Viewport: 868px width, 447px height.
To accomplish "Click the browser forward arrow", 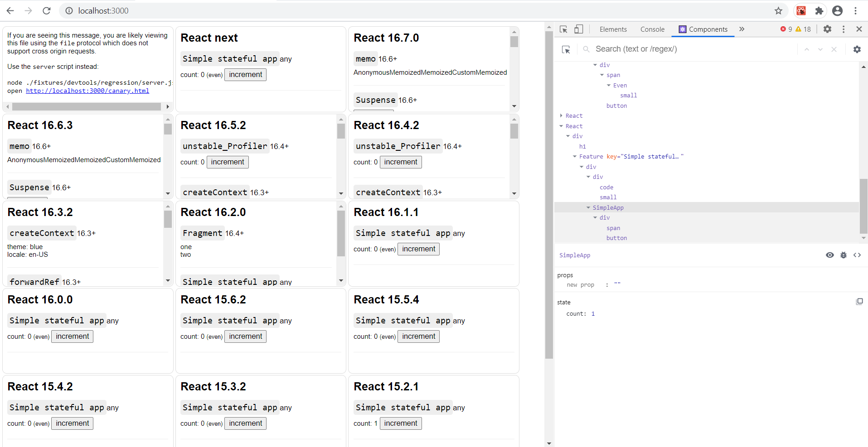I will pos(29,11).
